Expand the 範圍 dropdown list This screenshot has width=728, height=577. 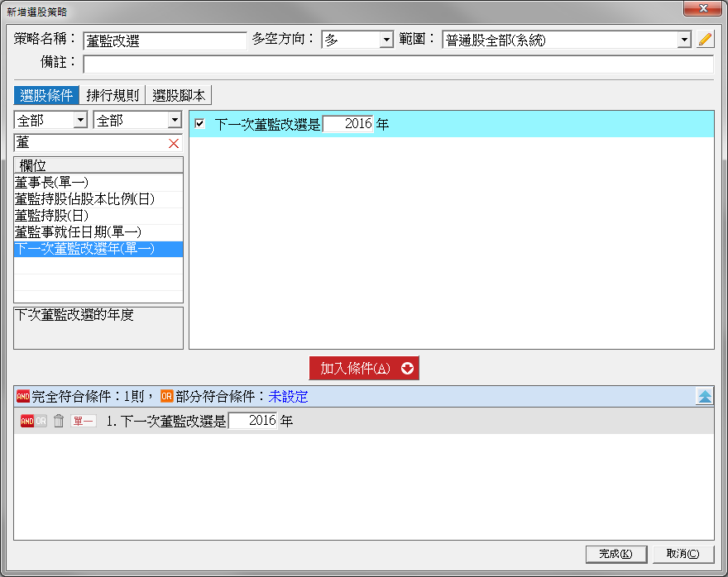683,40
